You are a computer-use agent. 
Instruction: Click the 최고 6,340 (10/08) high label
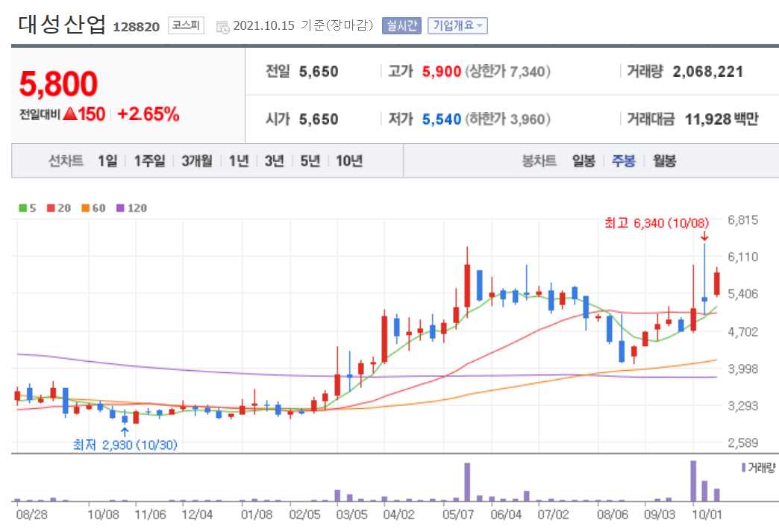[657, 223]
